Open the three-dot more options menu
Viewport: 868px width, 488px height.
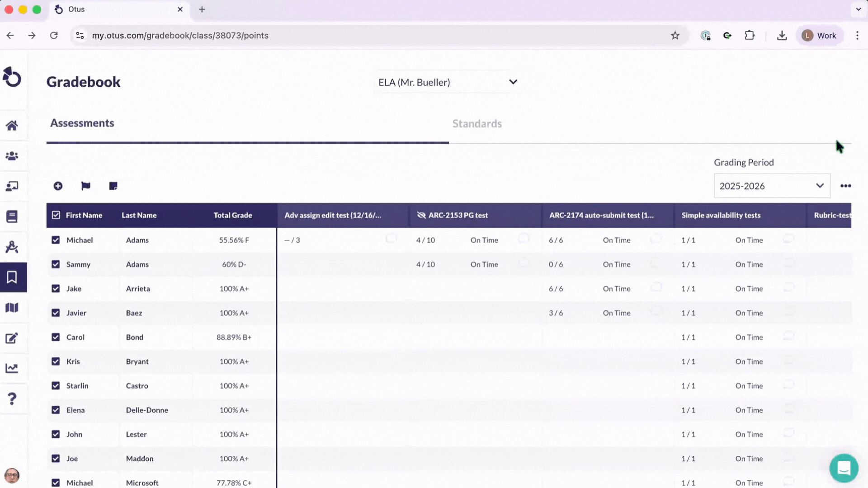point(845,186)
